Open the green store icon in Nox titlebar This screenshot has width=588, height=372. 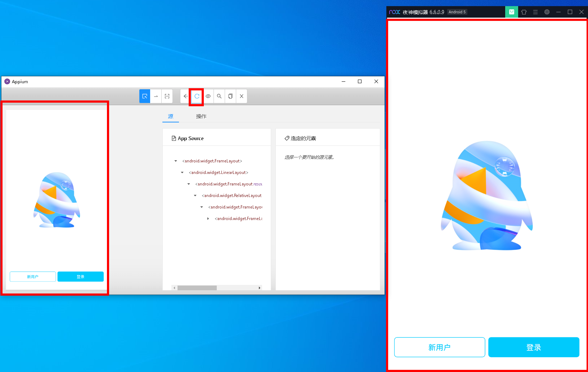pos(511,12)
